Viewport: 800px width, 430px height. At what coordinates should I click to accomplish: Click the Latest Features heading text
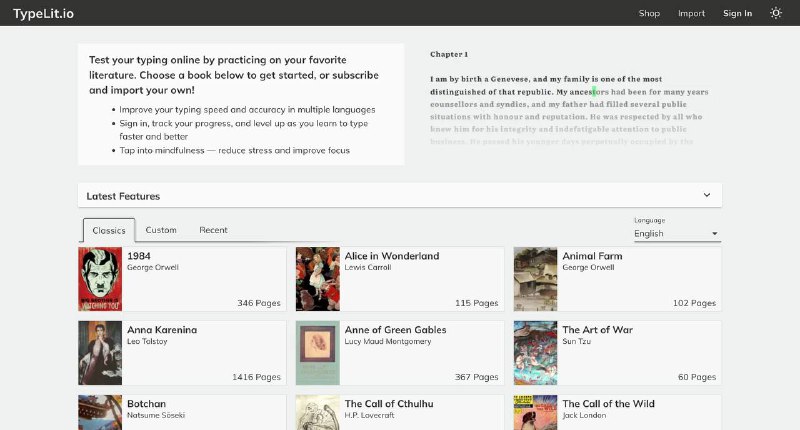click(x=123, y=196)
